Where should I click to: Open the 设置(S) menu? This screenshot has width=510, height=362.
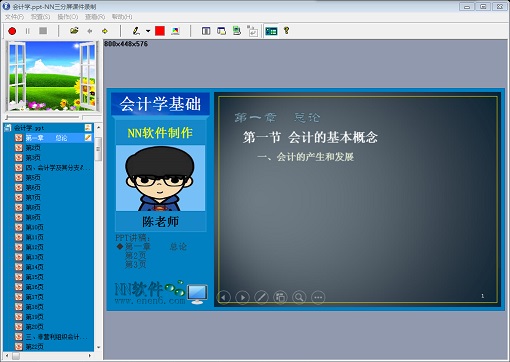[x=40, y=17]
